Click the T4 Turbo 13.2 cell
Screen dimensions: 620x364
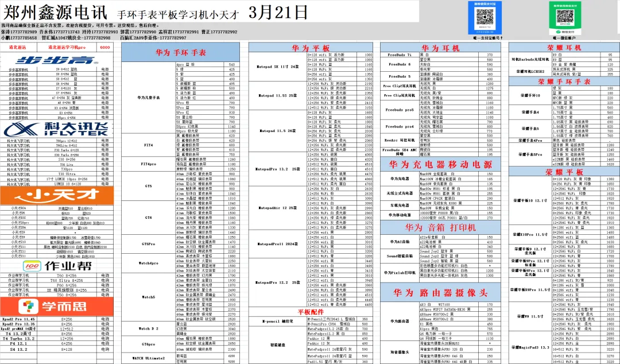pos(18,339)
